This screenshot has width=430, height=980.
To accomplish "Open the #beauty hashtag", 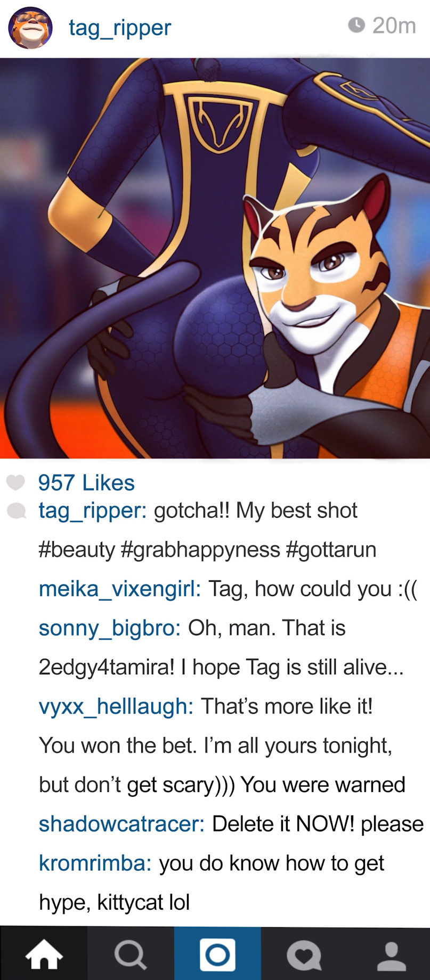I will [x=77, y=550].
